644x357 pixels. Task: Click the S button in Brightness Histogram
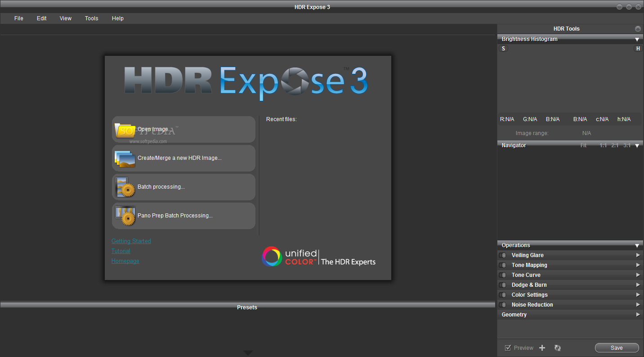tap(503, 49)
